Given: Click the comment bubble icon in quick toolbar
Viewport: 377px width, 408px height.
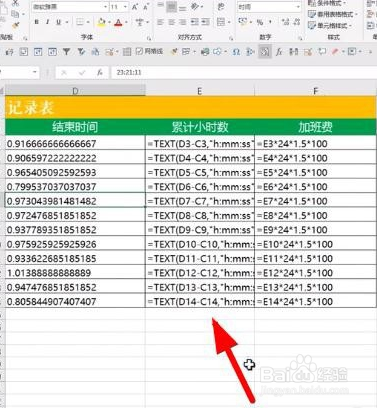Looking at the screenshot, I should (322, 52).
